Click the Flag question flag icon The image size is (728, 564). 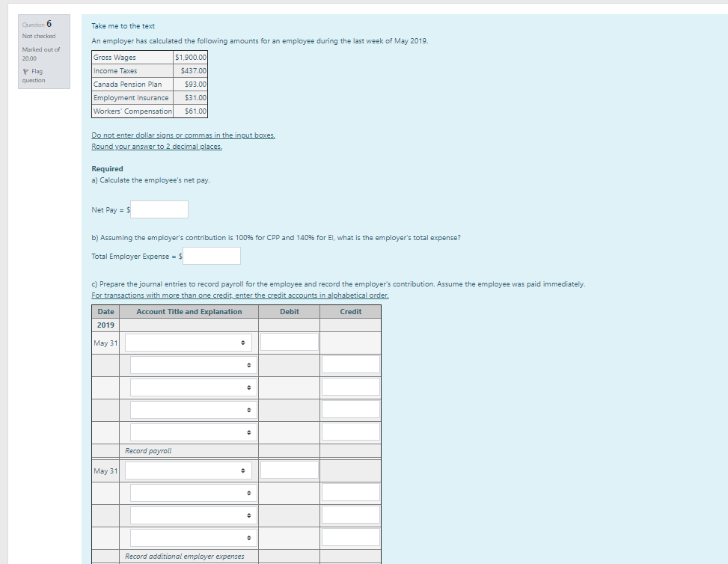click(25, 70)
